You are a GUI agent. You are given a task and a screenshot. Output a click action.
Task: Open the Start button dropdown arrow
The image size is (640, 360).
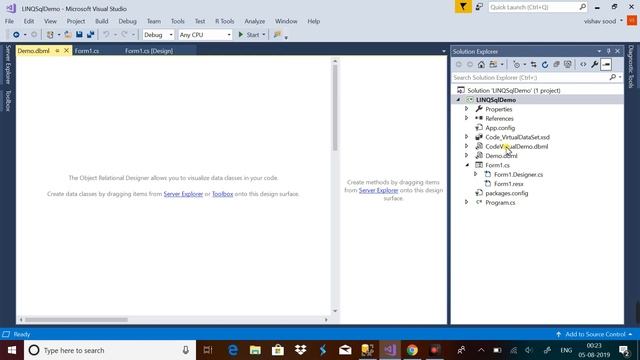pyautogui.click(x=264, y=35)
